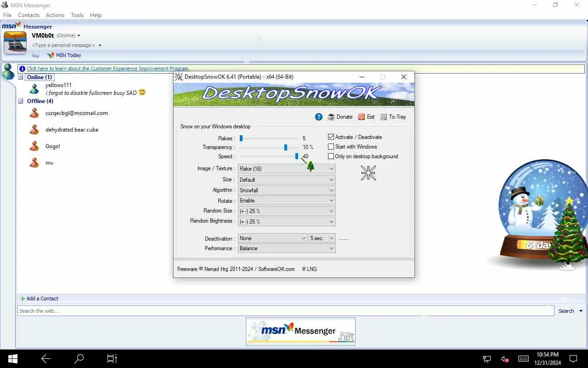The width and height of the screenshot is (588, 368).
Task: Open MSN Today butterfly icon
Action: pyautogui.click(x=51, y=55)
